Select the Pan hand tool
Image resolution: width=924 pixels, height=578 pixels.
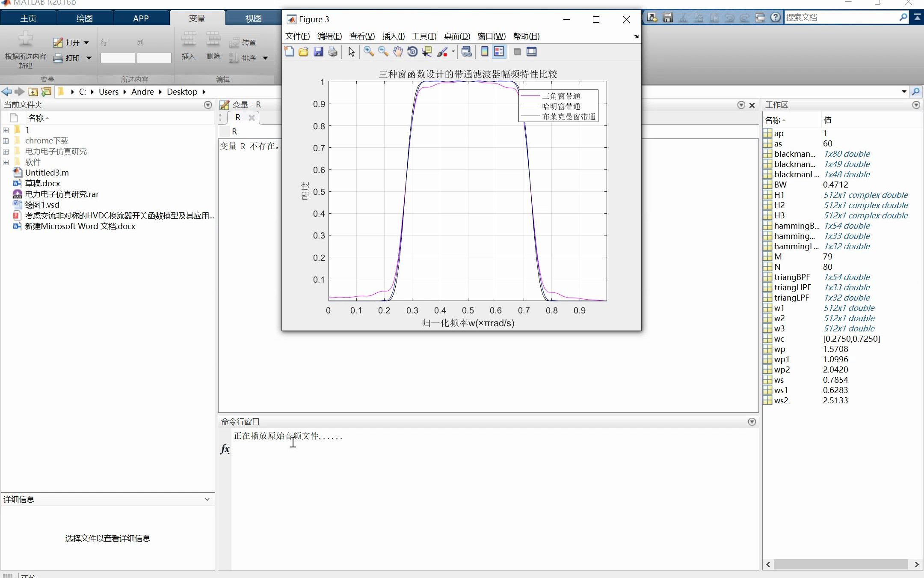tap(398, 52)
